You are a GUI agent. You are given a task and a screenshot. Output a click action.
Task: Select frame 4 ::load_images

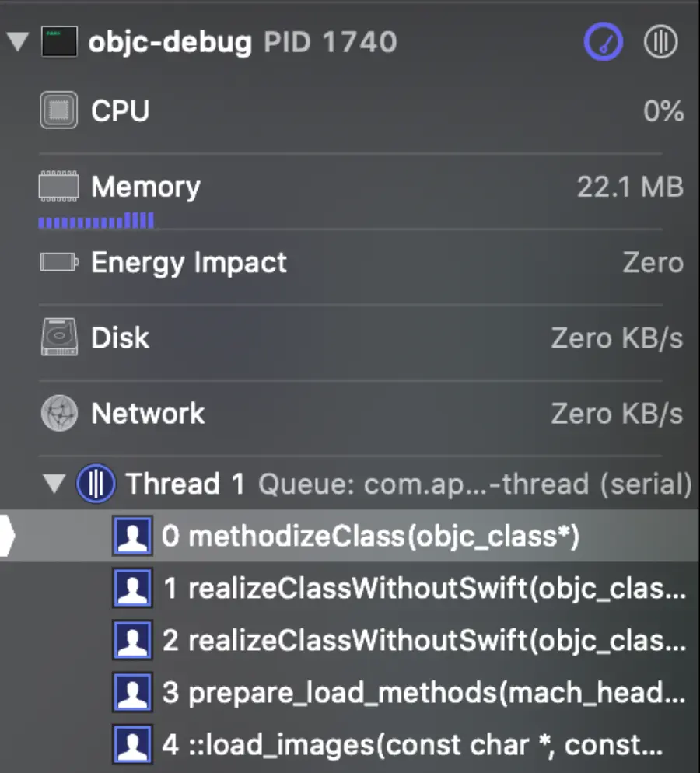(350, 745)
